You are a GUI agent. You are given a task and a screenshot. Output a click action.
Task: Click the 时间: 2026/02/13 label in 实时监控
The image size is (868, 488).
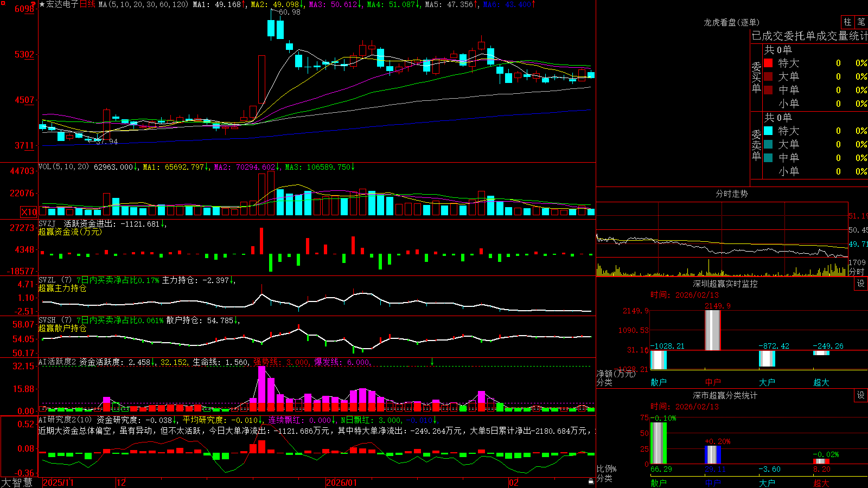click(684, 295)
